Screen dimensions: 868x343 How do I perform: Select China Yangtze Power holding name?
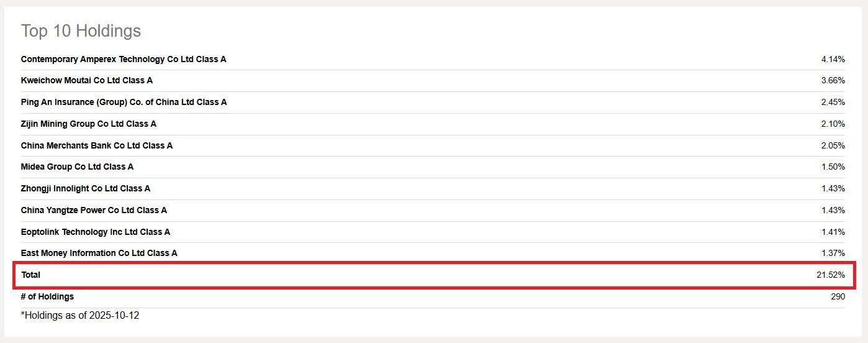pos(94,210)
